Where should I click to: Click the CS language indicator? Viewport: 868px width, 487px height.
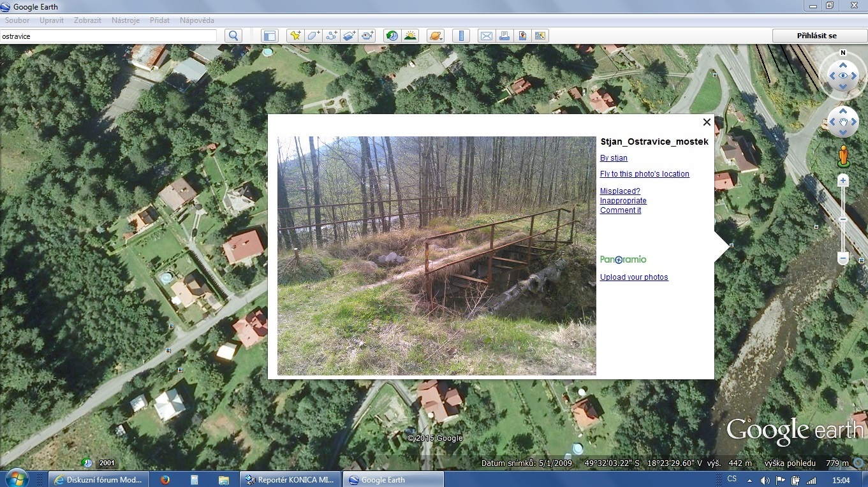pos(732,479)
